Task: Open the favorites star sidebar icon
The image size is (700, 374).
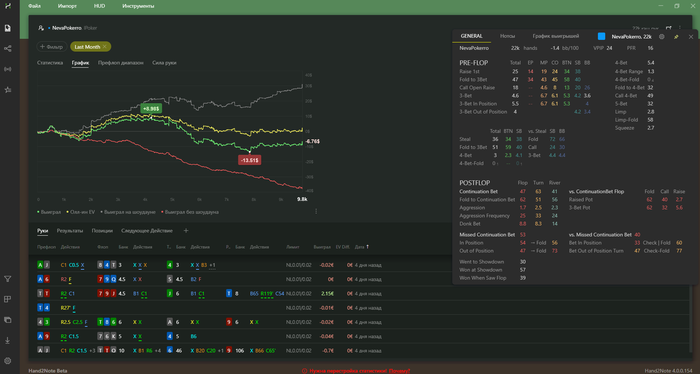Action: tap(8, 90)
